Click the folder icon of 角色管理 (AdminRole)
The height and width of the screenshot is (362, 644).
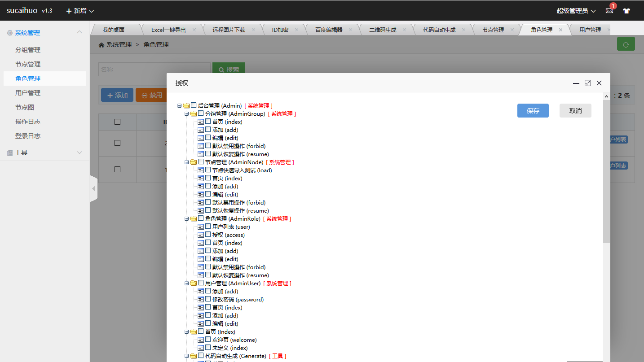point(193,218)
